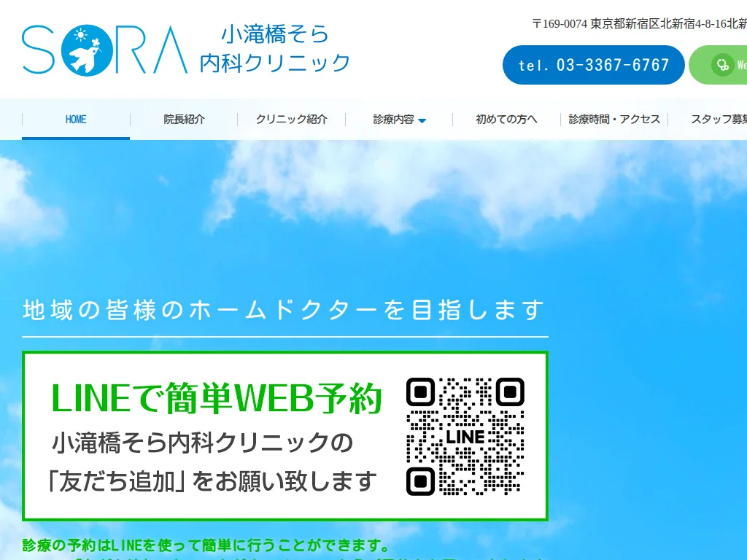Image resolution: width=747 pixels, height=560 pixels.
Task: Expand the 診療内容 dropdown arrow
Action: [x=422, y=121]
